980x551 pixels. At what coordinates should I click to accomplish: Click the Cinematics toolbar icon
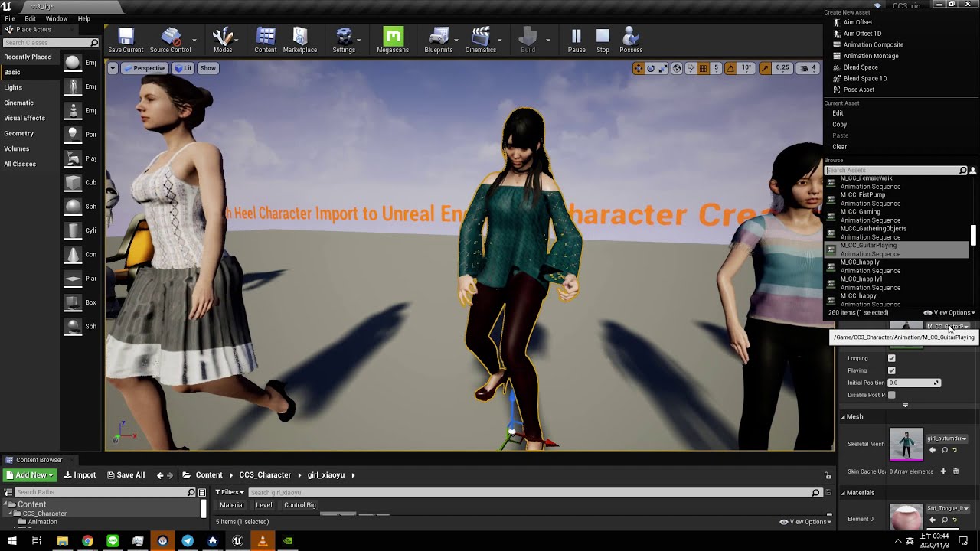point(481,41)
